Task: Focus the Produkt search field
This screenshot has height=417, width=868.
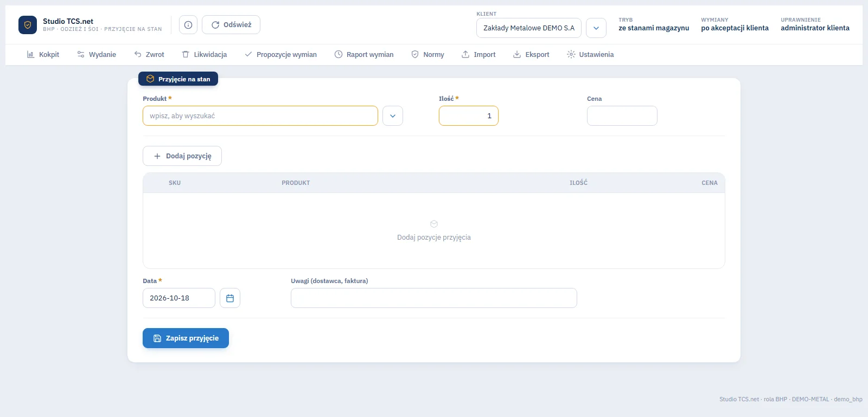Action: click(x=260, y=116)
